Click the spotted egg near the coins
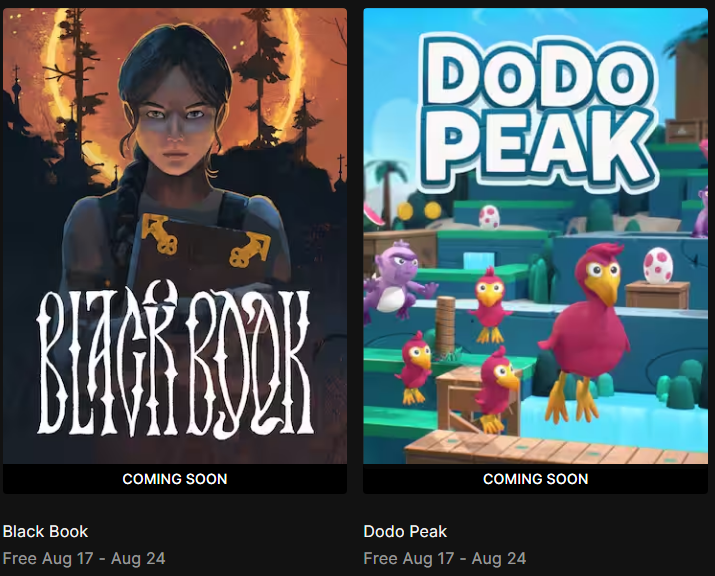 (x=489, y=217)
